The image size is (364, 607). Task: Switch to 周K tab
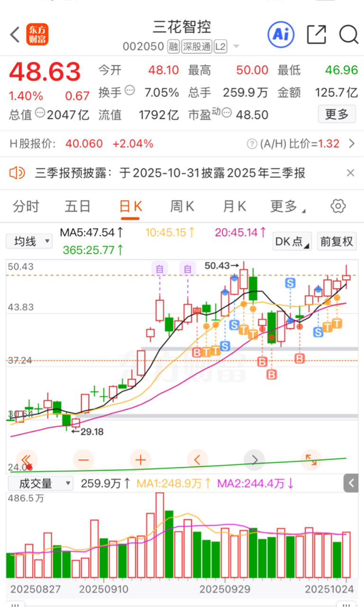(x=182, y=206)
